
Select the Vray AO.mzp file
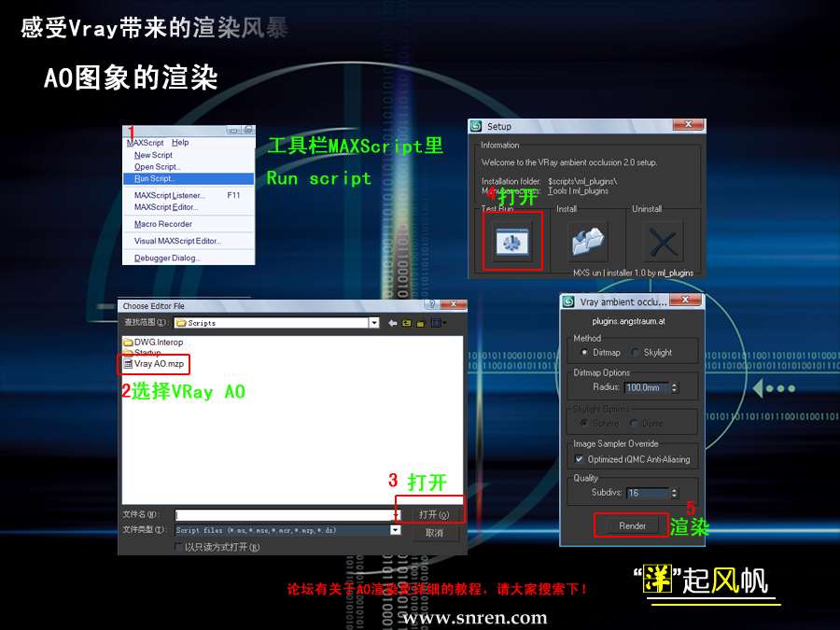point(154,364)
